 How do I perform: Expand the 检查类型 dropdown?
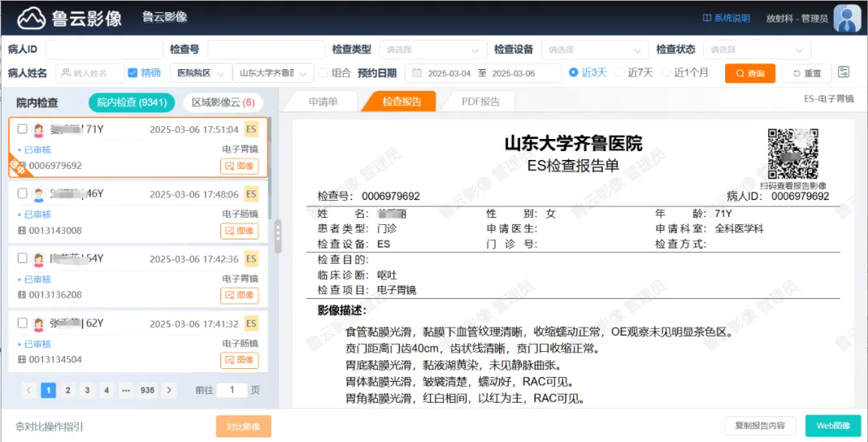(x=432, y=50)
